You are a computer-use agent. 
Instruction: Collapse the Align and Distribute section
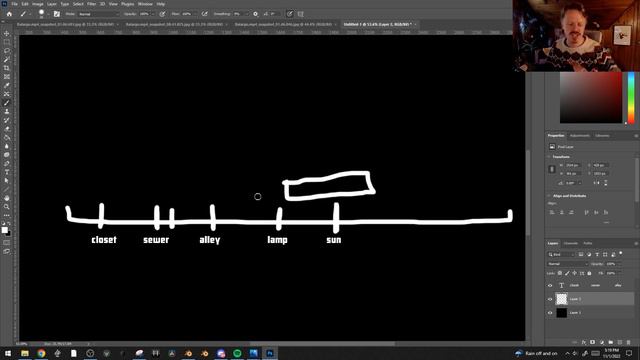(x=549, y=196)
